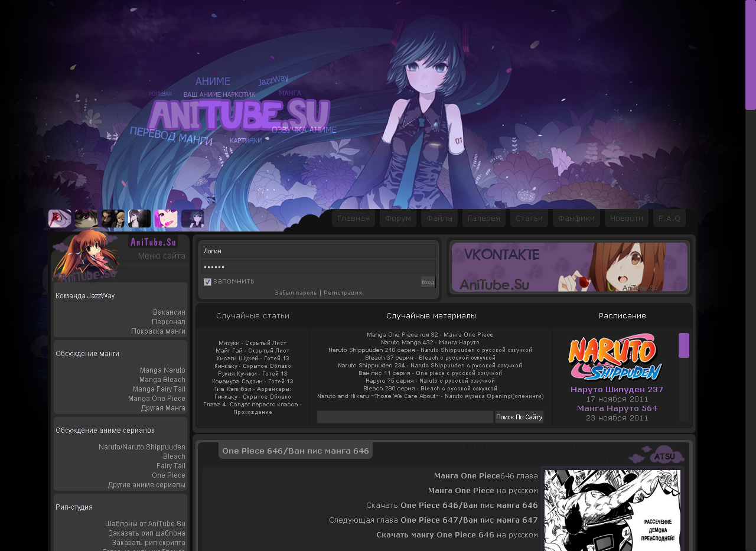Open the Статьи menu tab

pos(529,219)
